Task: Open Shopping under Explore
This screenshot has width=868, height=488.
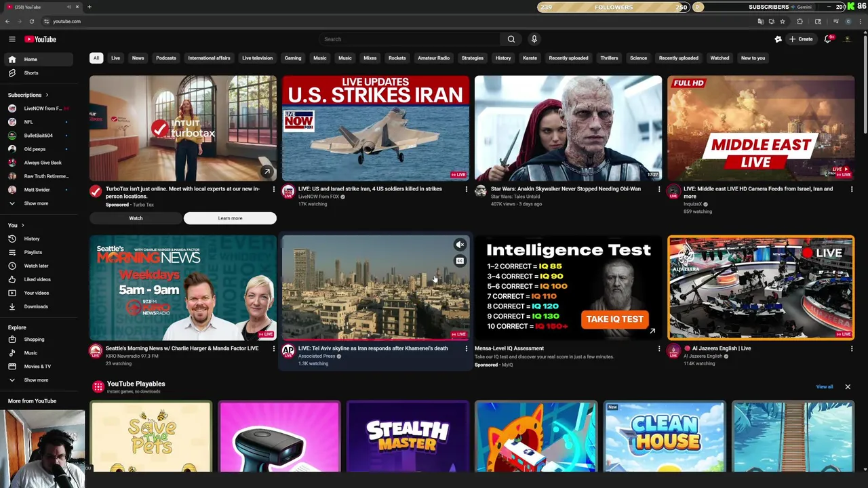Action: click(38, 339)
